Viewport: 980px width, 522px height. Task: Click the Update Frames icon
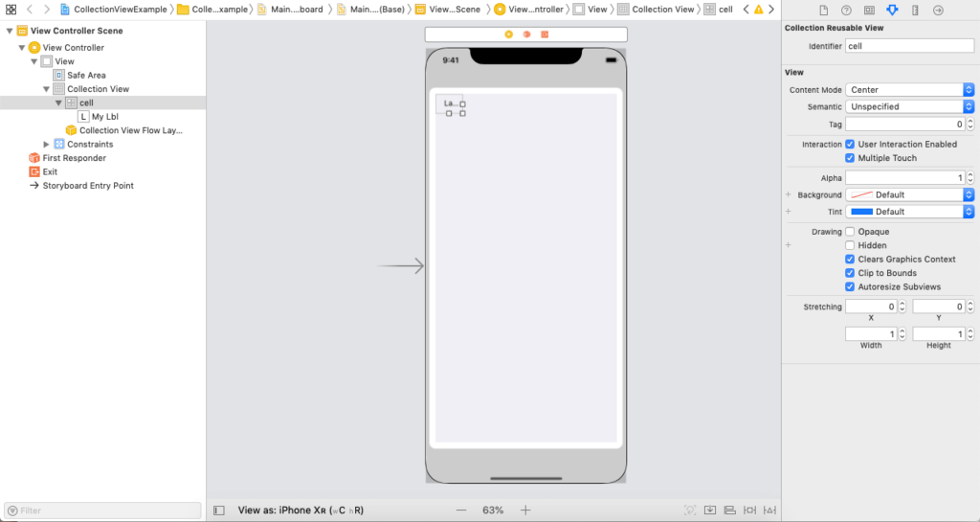pyautogui.click(x=690, y=511)
